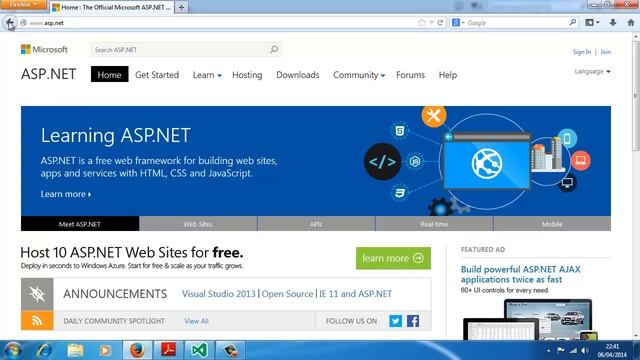Viewport: 640px width, 360px height.
Task: Open Windows Media Player from the taskbar
Action: point(105,350)
